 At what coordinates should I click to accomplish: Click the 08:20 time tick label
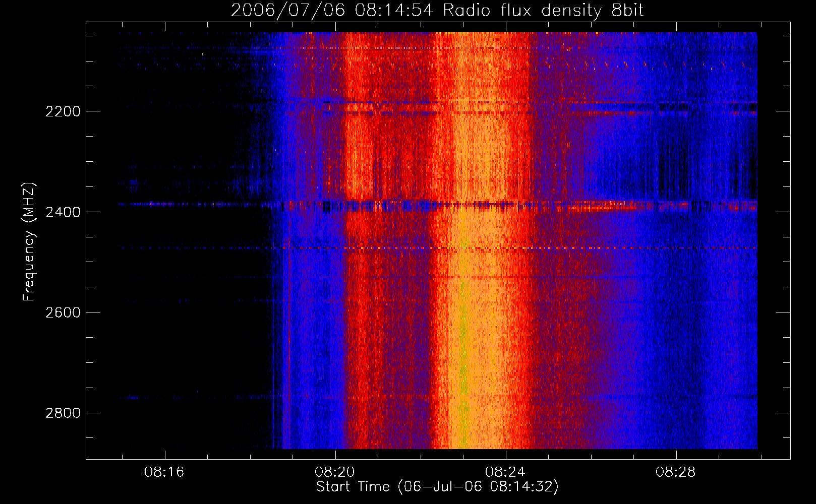tap(335, 472)
